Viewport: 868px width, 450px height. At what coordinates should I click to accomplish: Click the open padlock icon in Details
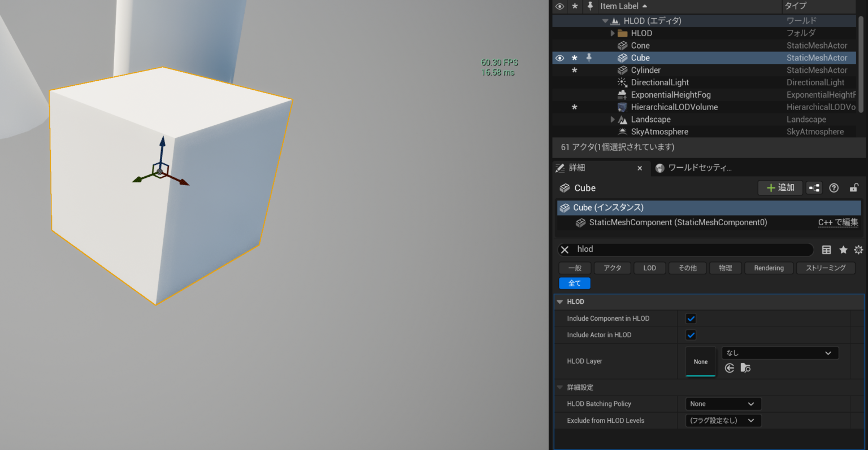pos(854,187)
